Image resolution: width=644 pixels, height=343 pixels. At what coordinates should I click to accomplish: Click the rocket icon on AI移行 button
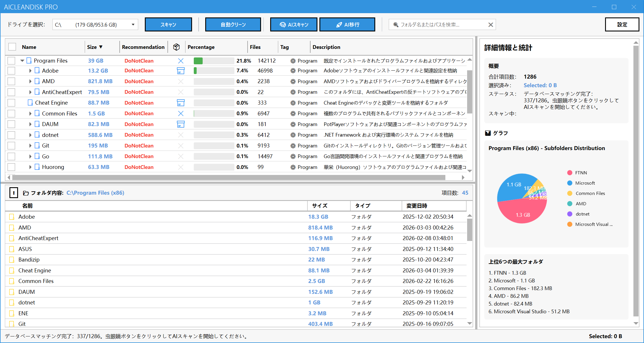click(x=339, y=25)
